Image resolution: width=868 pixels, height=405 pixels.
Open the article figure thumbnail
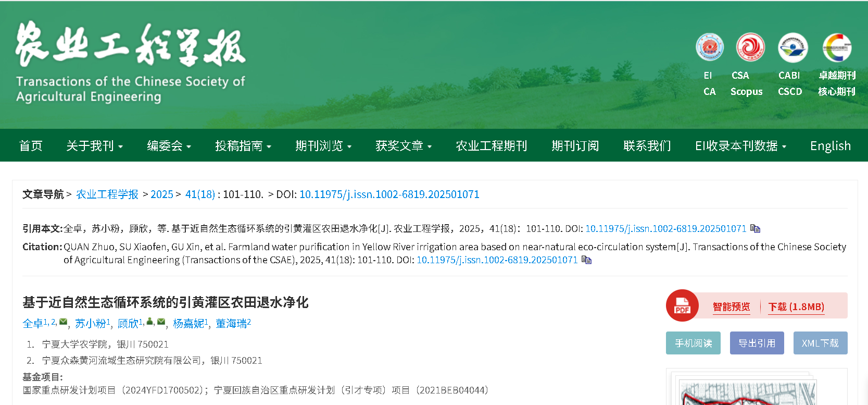[748, 392]
